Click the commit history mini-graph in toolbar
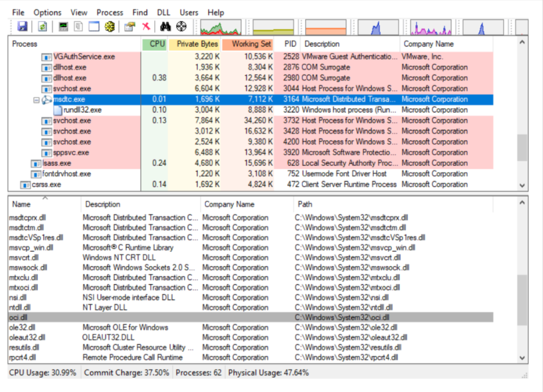The image size is (543, 392). [272, 26]
